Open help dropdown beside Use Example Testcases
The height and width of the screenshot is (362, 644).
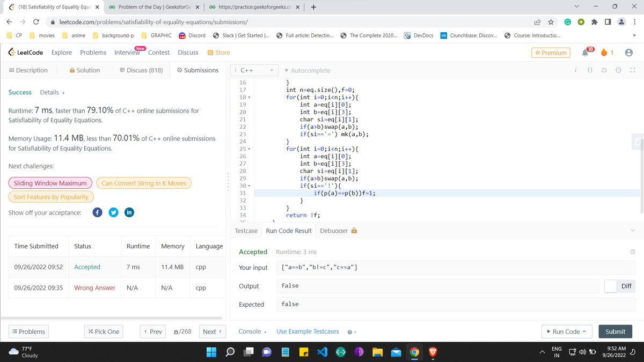point(352,332)
